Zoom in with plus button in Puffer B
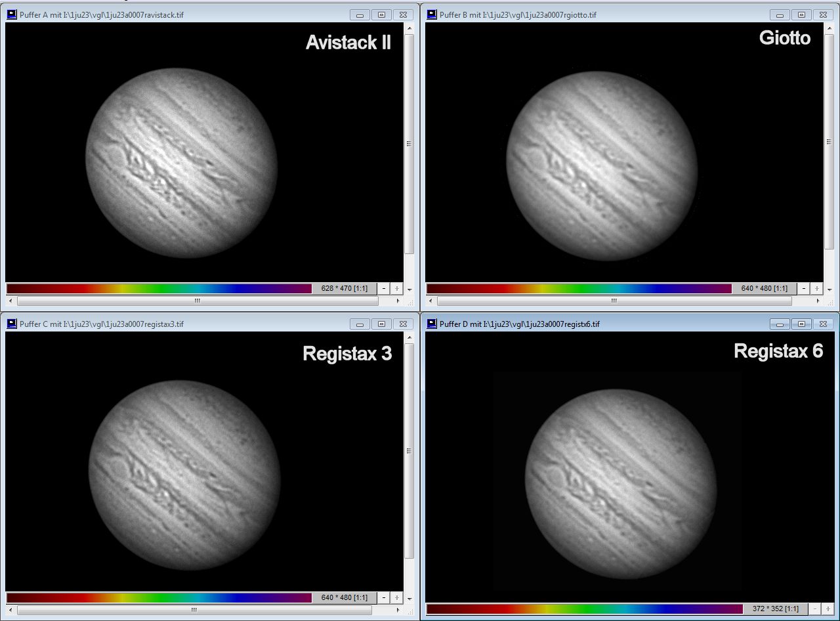This screenshot has width=840, height=621. click(x=817, y=289)
